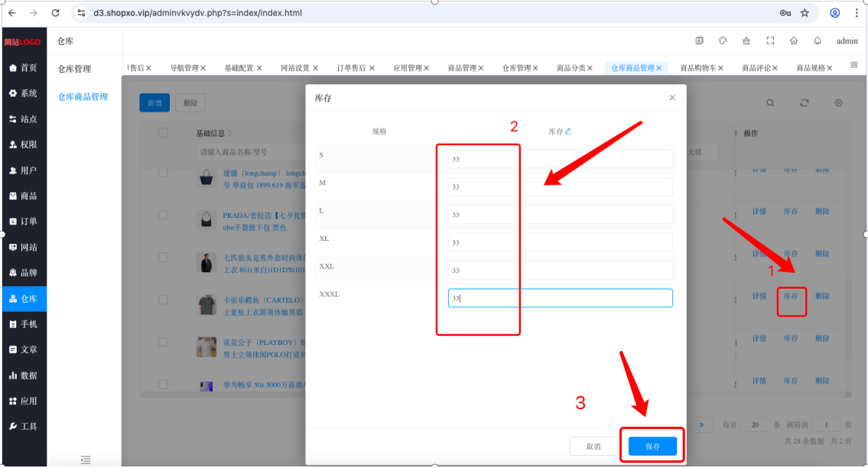This screenshot has height=468, width=868.
Task: Open notifications bell in the header
Action: [818, 41]
